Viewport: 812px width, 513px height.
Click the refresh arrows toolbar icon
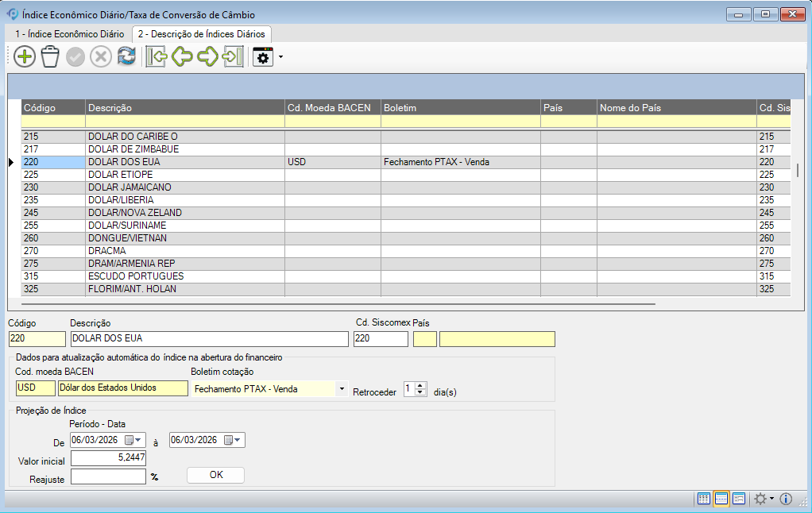click(126, 57)
